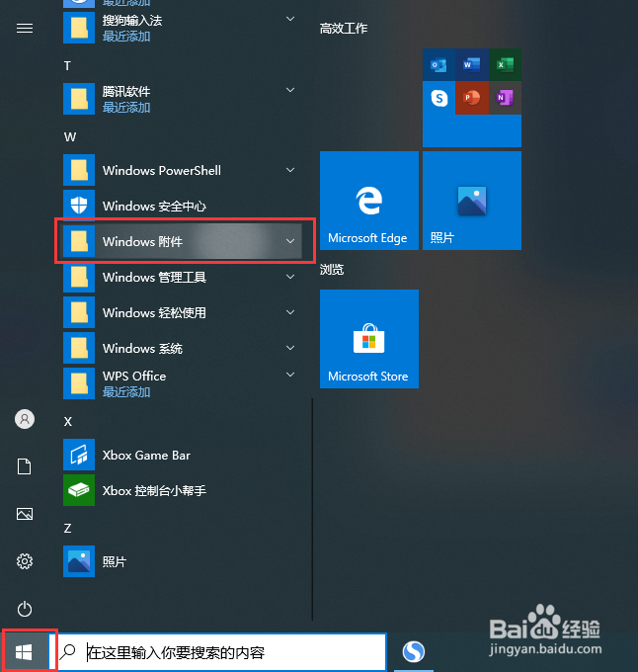Image resolution: width=638 pixels, height=672 pixels.
Task: Select the Xbox Game Bar label
Action: pos(146,456)
